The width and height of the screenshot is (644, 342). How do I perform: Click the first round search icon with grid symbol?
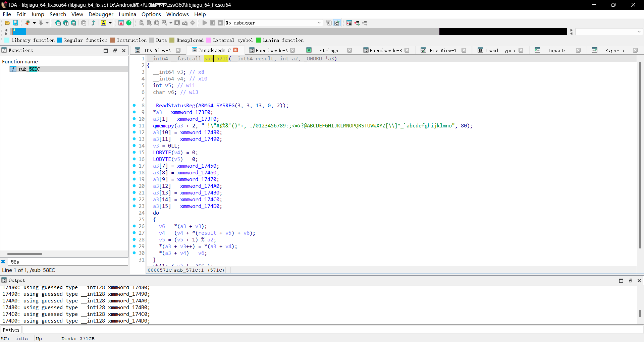pyautogui.click(x=58, y=23)
